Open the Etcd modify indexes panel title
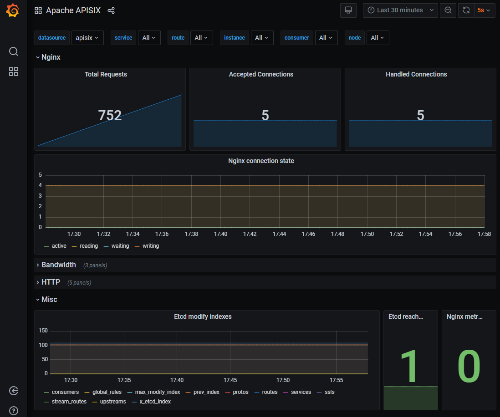The height and width of the screenshot is (417, 500). [x=202, y=317]
